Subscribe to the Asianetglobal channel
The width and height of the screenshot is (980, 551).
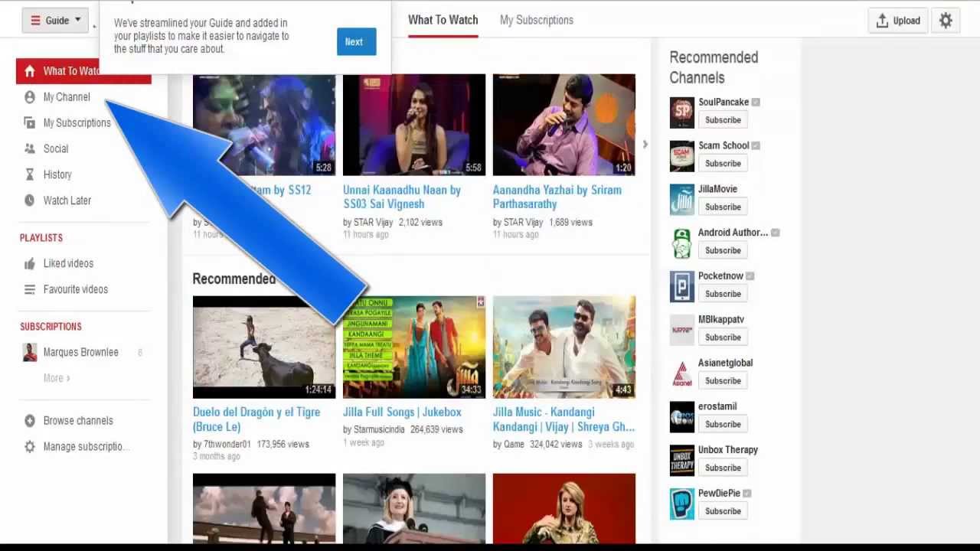[x=723, y=381]
